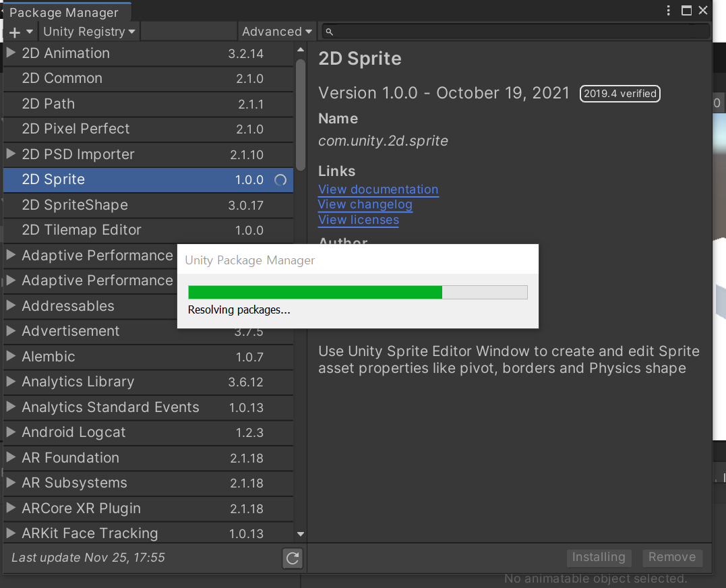Expand the Analytics Library versions
This screenshot has width=726, height=588.
[x=11, y=380]
